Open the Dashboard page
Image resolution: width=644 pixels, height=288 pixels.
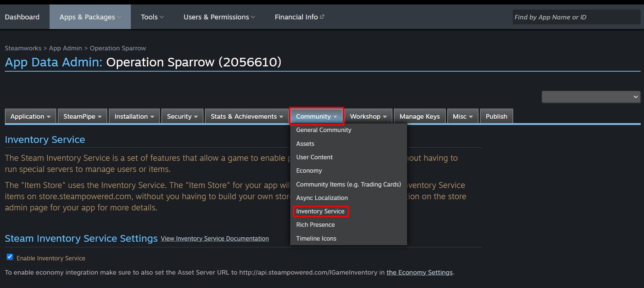click(22, 17)
